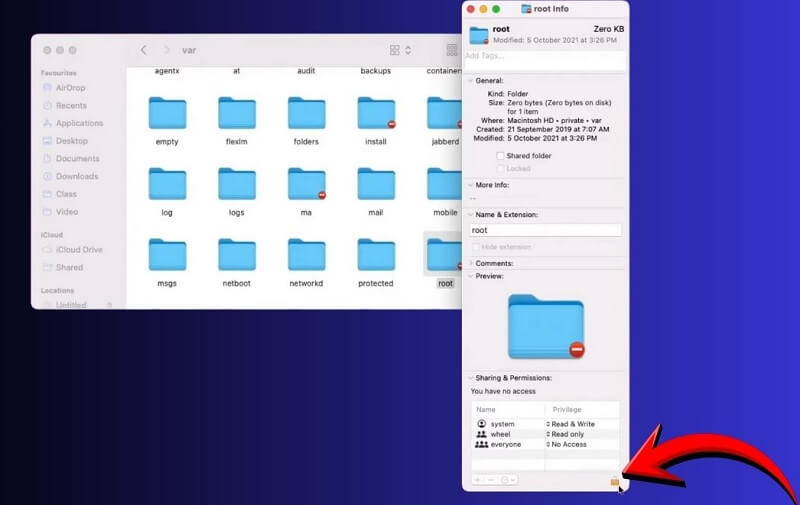The height and width of the screenshot is (505, 800).
Task: Select the mail folder in Finder
Action: pyautogui.click(x=376, y=184)
